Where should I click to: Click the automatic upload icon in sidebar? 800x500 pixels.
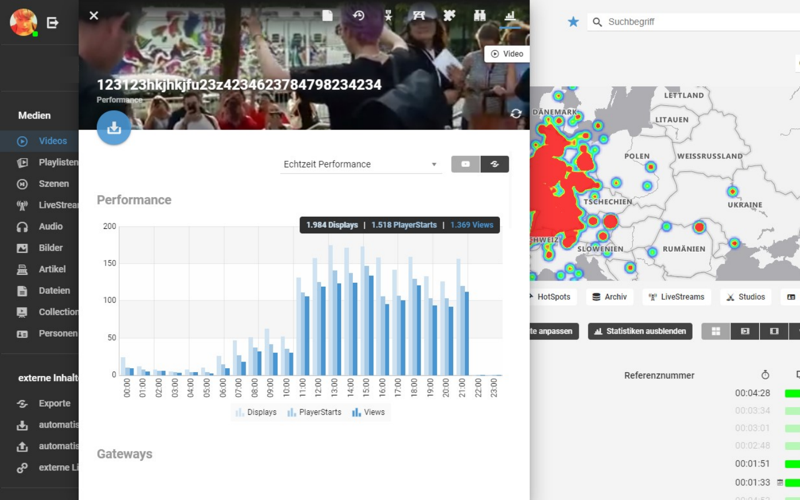(22, 446)
